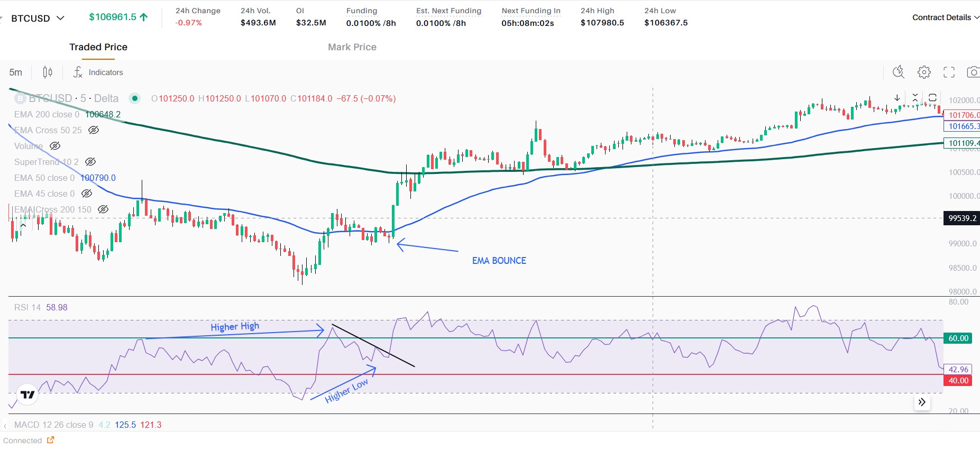Viewport: 980px width, 450px height.
Task: Unhide the SuperTrend 10 2 indicator
Action: pyautogui.click(x=90, y=162)
